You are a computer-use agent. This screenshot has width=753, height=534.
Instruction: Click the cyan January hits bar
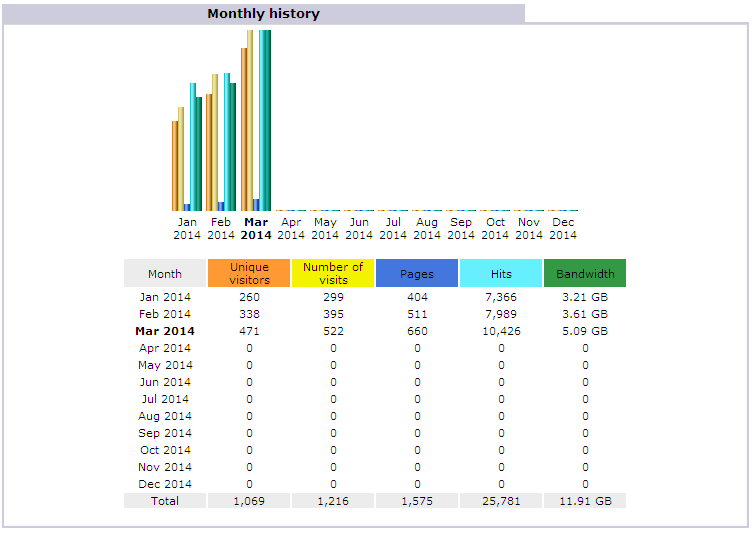[192, 146]
